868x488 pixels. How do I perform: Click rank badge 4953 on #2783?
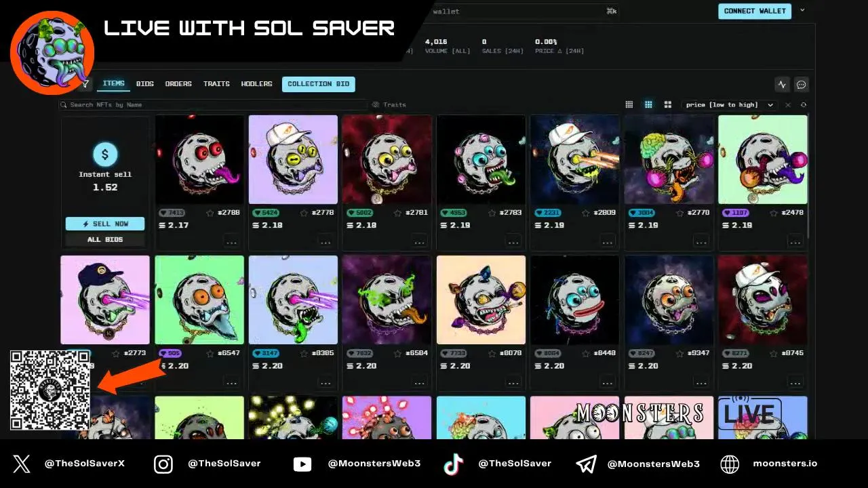(454, 213)
